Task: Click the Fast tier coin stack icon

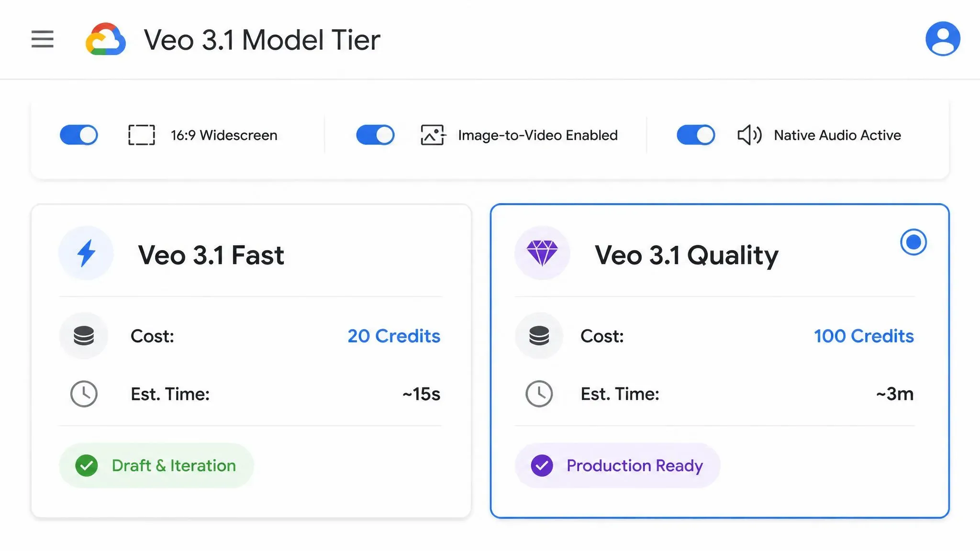Action: 84,336
